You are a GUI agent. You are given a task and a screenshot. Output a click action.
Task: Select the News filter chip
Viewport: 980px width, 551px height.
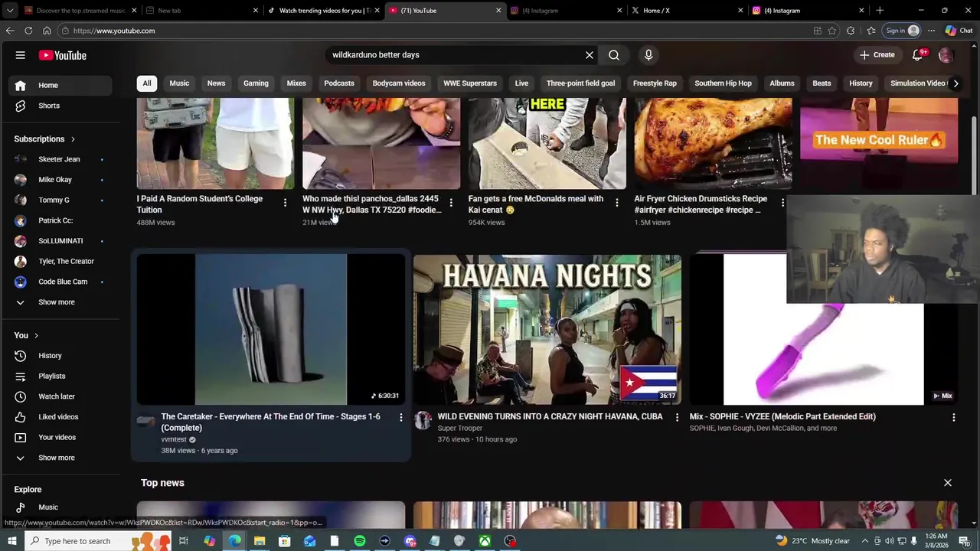click(x=216, y=83)
